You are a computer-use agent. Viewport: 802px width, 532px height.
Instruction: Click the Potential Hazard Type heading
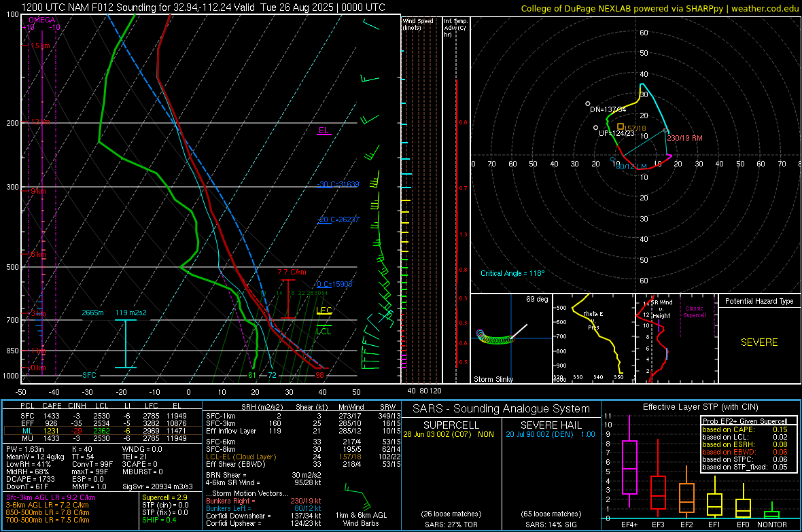coord(759,301)
